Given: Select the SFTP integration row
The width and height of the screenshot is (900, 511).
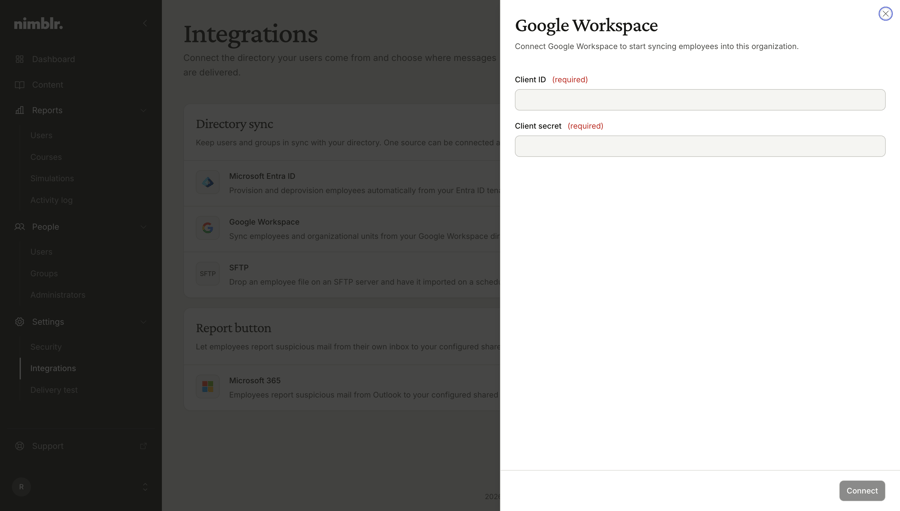Looking at the screenshot, I should coord(342,274).
